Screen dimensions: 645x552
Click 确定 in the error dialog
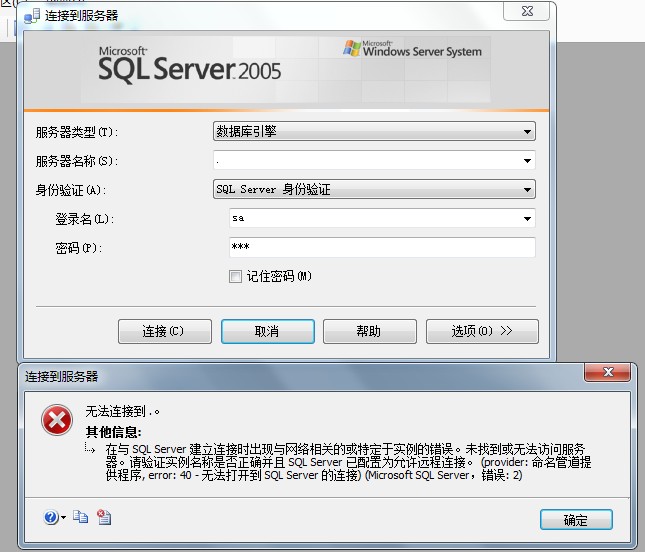pos(576,520)
